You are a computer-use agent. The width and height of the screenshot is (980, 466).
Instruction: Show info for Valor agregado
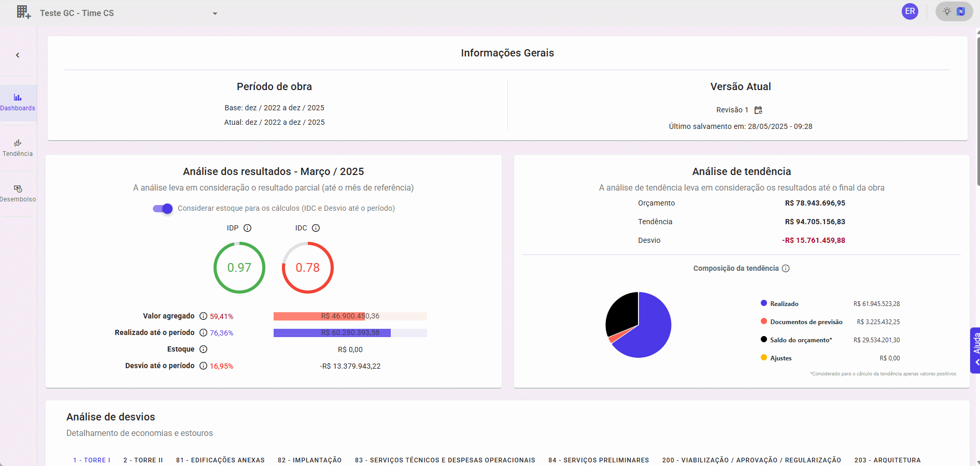coord(204,316)
